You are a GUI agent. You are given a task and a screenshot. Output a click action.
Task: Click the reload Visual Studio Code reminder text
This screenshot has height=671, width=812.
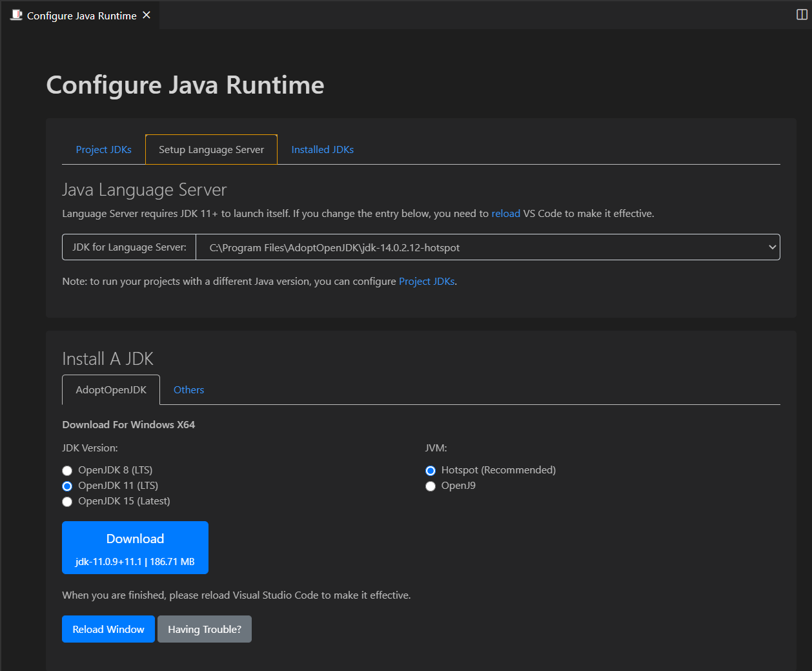236,595
